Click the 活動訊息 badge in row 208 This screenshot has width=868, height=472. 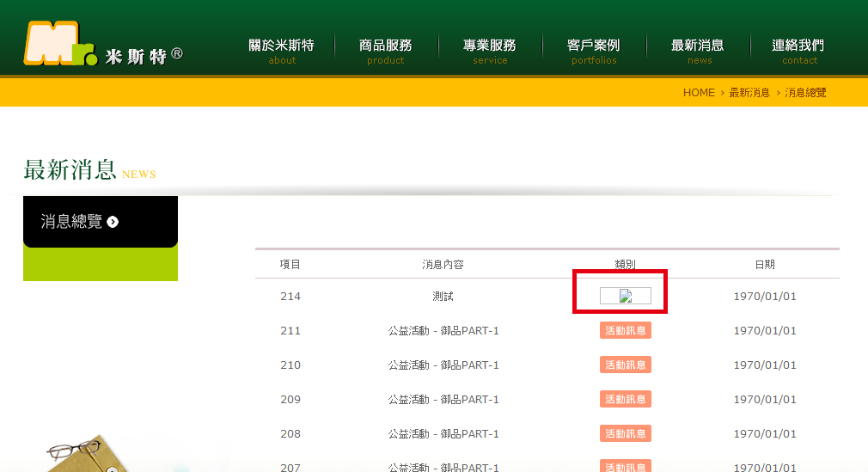(625, 433)
